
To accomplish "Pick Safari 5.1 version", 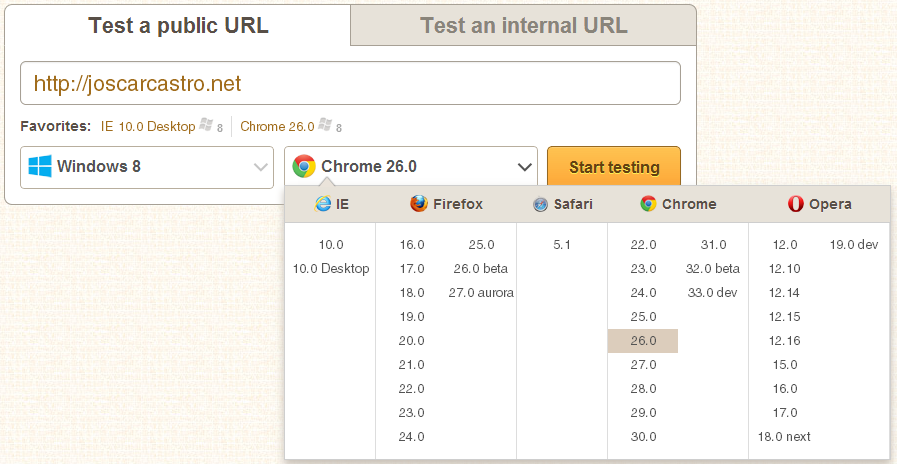I will (x=562, y=245).
